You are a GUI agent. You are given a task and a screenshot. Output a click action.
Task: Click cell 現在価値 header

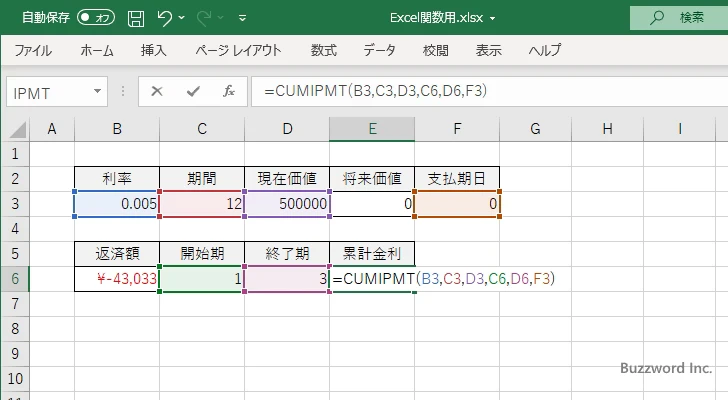287,179
